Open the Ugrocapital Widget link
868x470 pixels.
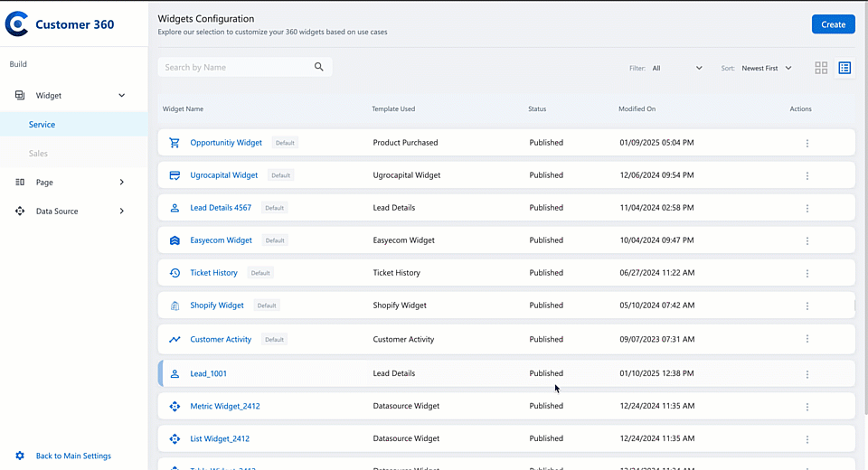click(223, 175)
